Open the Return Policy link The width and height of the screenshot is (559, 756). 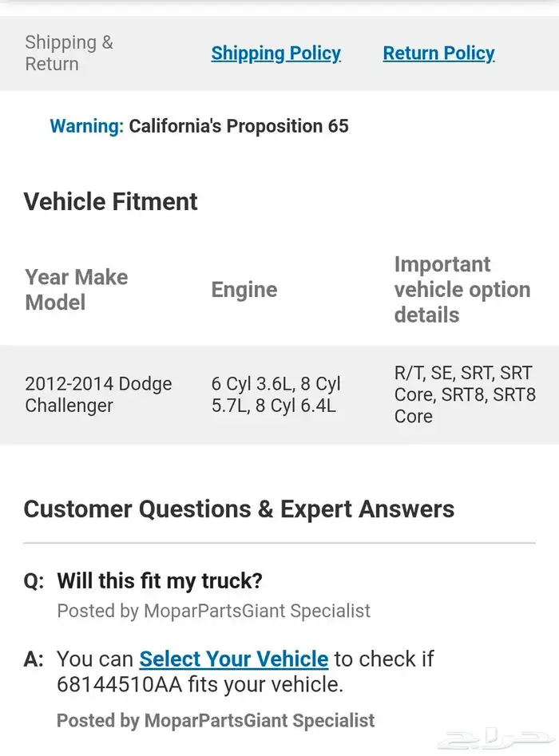(x=438, y=53)
